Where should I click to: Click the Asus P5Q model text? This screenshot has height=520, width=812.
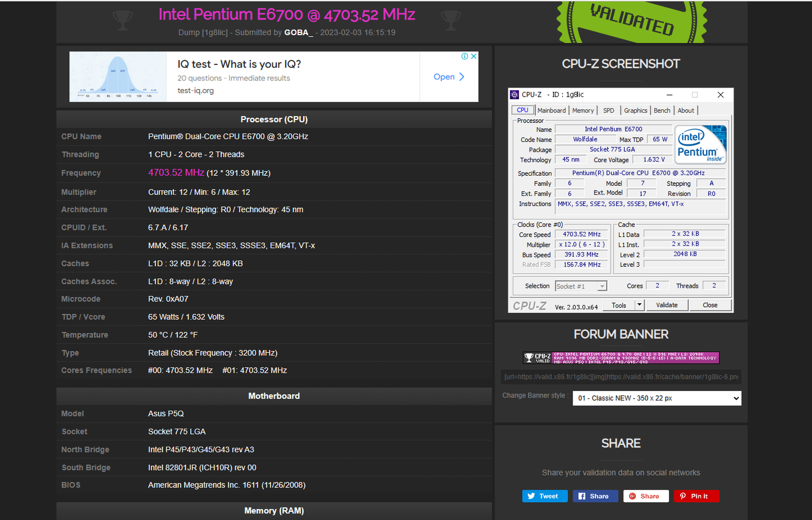(x=166, y=414)
